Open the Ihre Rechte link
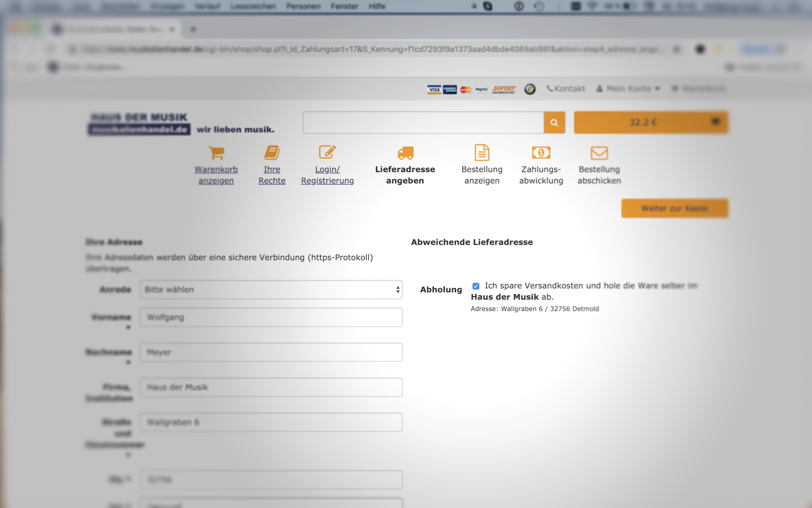 (272, 175)
